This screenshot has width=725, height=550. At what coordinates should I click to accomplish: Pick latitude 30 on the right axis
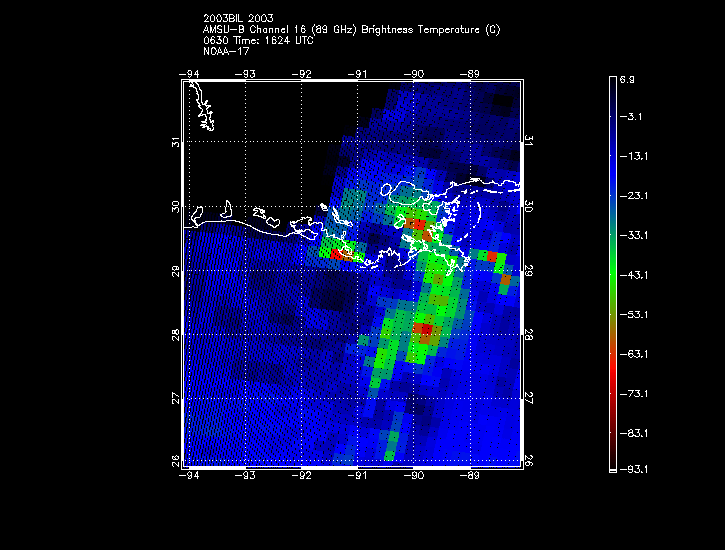click(529, 206)
